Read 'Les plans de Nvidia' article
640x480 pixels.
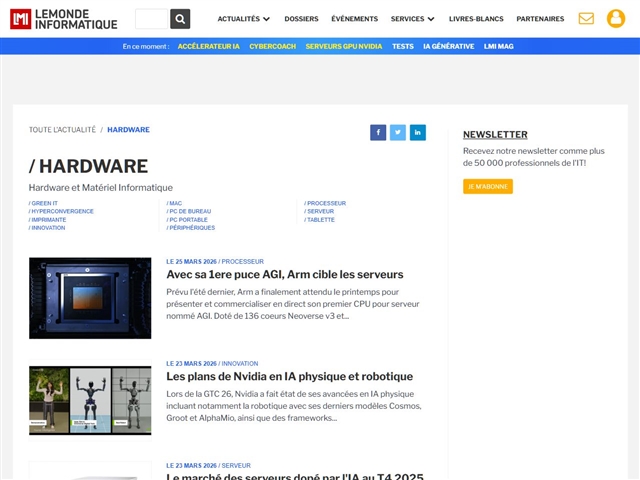click(x=289, y=376)
